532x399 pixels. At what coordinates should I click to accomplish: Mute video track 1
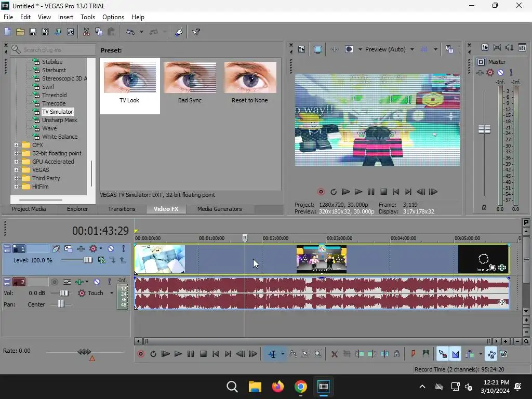[x=111, y=249]
